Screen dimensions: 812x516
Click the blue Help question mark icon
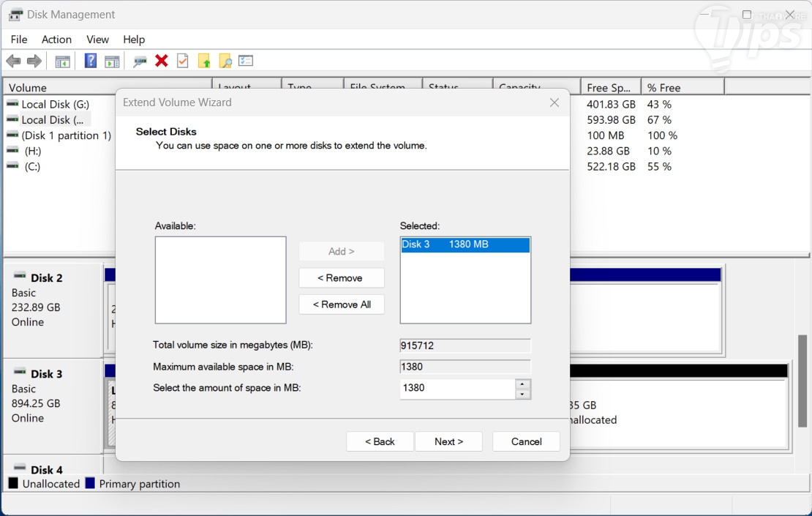pyautogui.click(x=91, y=61)
